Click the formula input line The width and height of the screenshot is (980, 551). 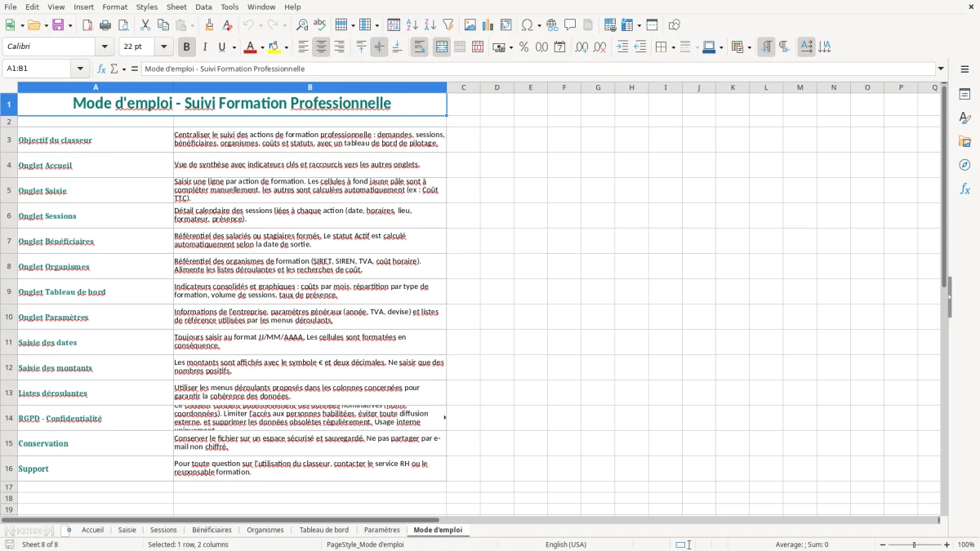point(538,69)
